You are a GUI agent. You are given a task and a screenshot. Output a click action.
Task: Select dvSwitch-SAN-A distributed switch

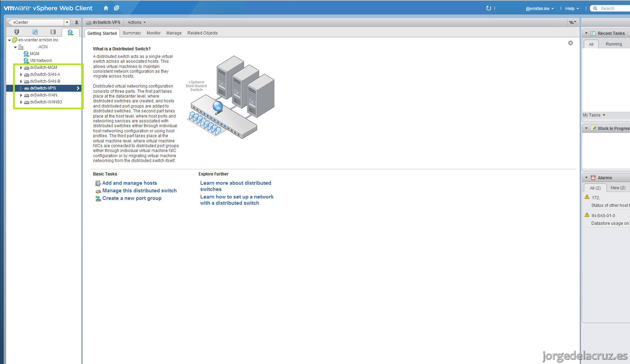(45, 74)
